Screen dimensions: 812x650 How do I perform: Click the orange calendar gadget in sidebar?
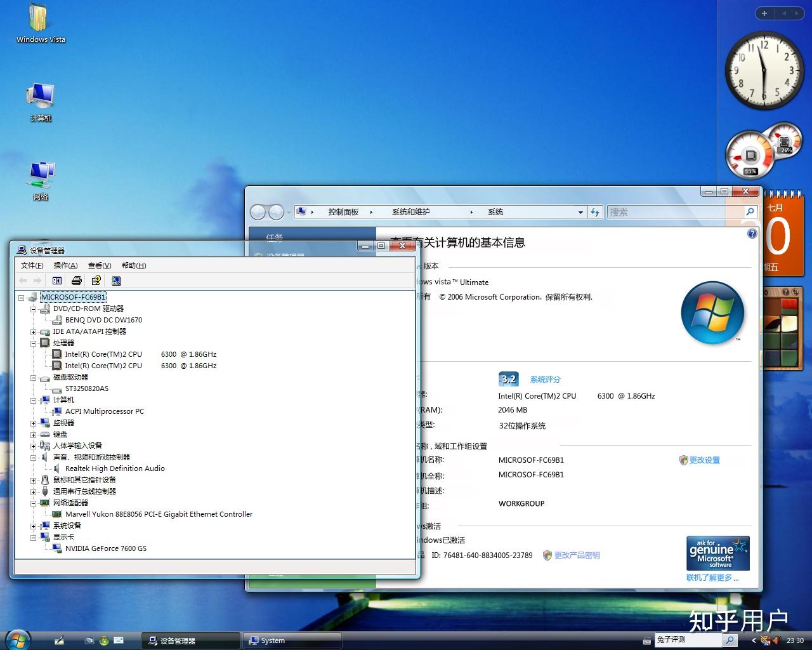(x=782, y=235)
